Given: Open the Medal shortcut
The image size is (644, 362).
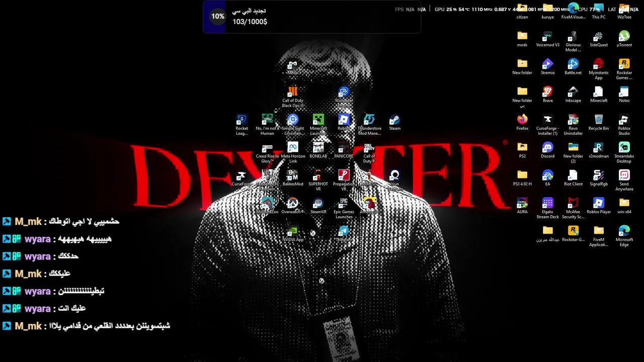Looking at the screenshot, I should tap(293, 68).
